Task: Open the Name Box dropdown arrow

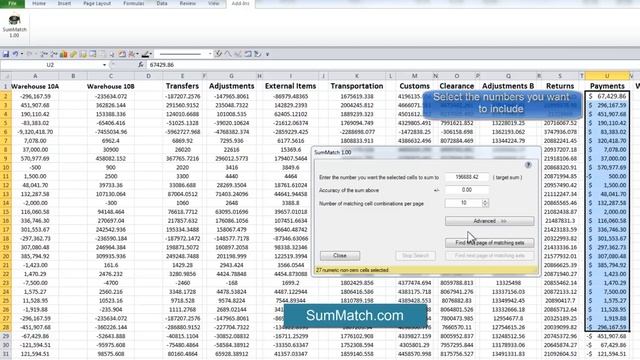Action: pyautogui.click(x=104, y=65)
